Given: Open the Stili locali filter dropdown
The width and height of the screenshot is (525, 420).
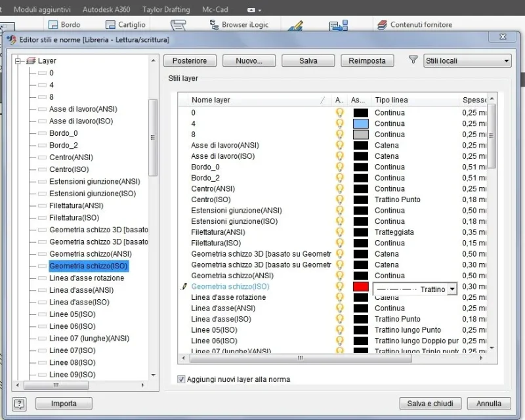Looking at the screenshot, I should point(467,60).
